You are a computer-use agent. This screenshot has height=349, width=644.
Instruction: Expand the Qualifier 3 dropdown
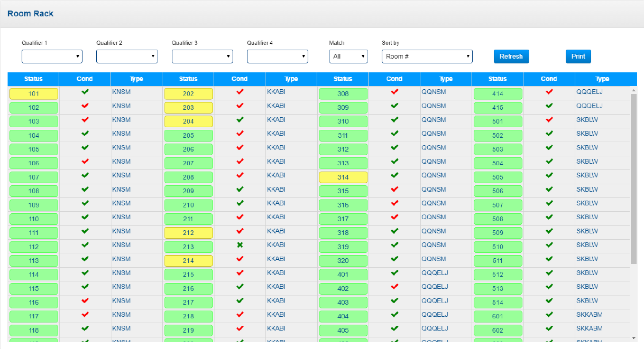(202, 56)
